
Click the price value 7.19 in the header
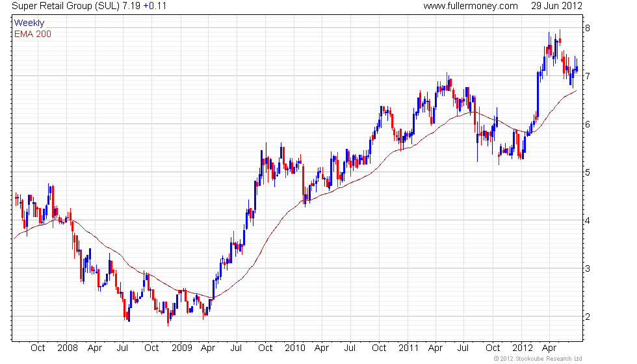(x=131, y=6)
